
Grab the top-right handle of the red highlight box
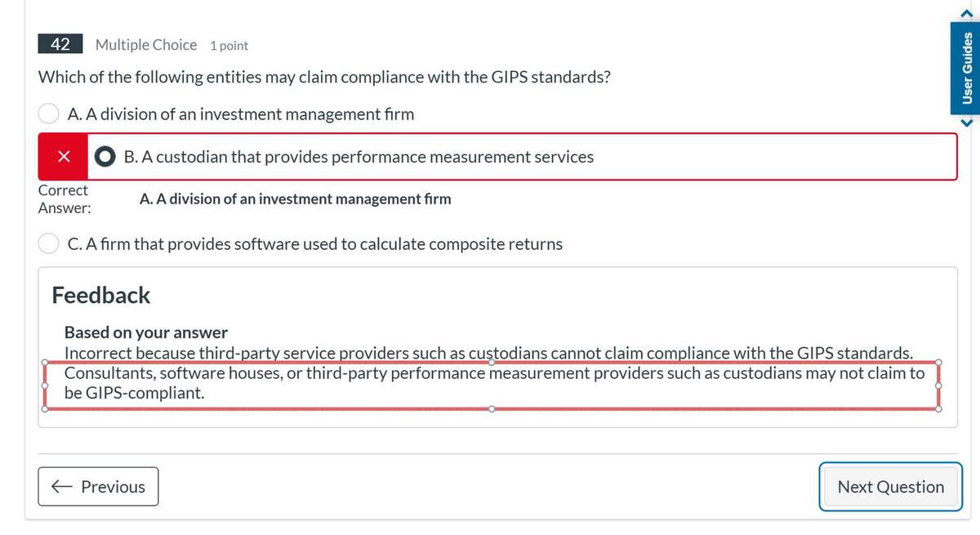938,362
